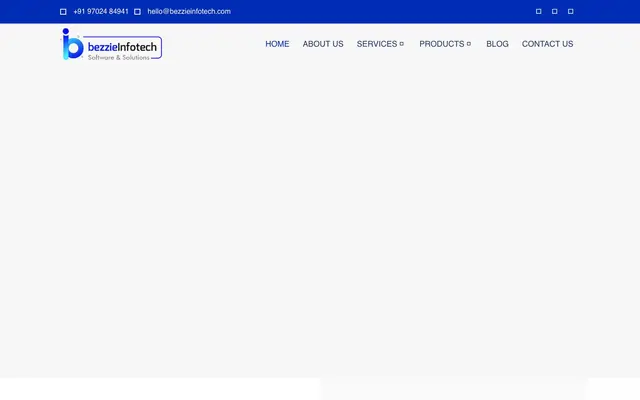Screen dimensions: 640x400
Task: Expand the PRODUCTS dropdown arrow
Action: pos(469,44)
